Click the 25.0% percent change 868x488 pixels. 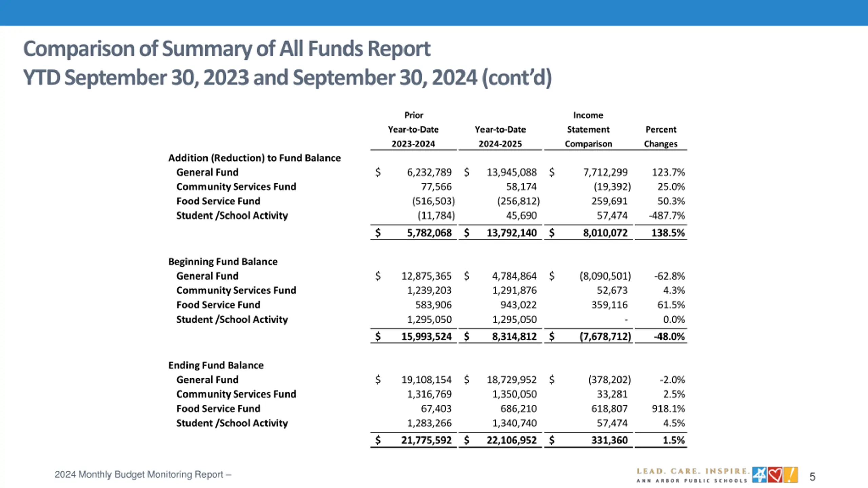[x=671, y=187]
